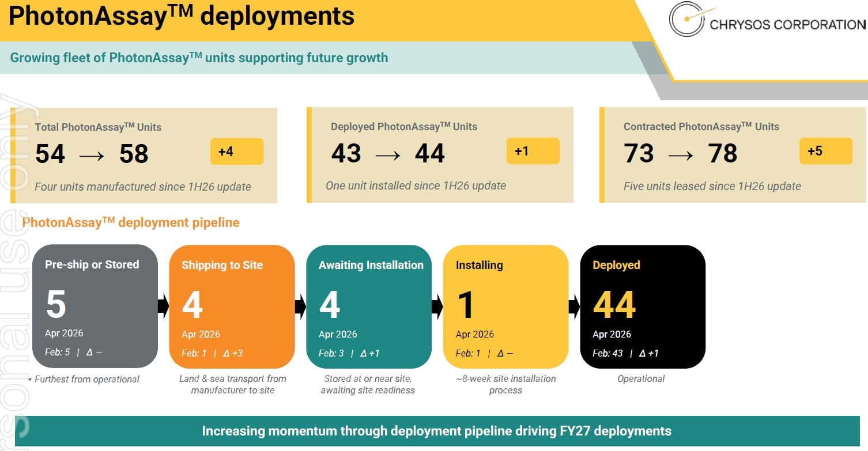The image size is (868, 451).
Task: Click the "PhotonAssay deployment pipeline" orange heading
Action: point(131,222)
